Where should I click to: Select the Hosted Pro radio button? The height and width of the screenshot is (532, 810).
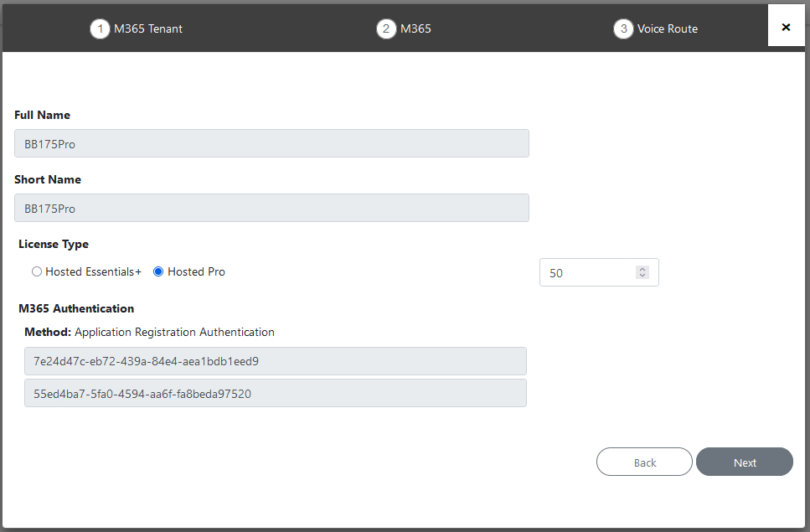coord(158,271)
